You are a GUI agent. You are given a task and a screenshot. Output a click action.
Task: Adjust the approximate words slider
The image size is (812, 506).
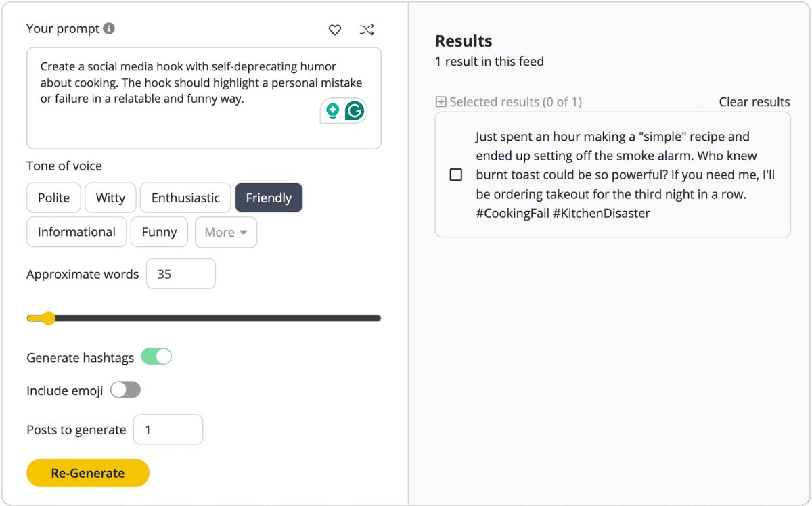[x=47, y=317]
